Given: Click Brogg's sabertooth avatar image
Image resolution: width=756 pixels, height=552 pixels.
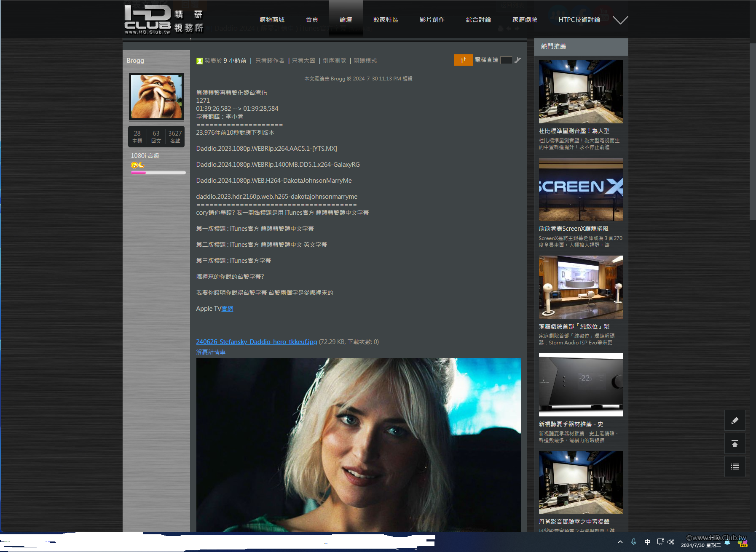Looking at the screenshot, I should 156,97.
